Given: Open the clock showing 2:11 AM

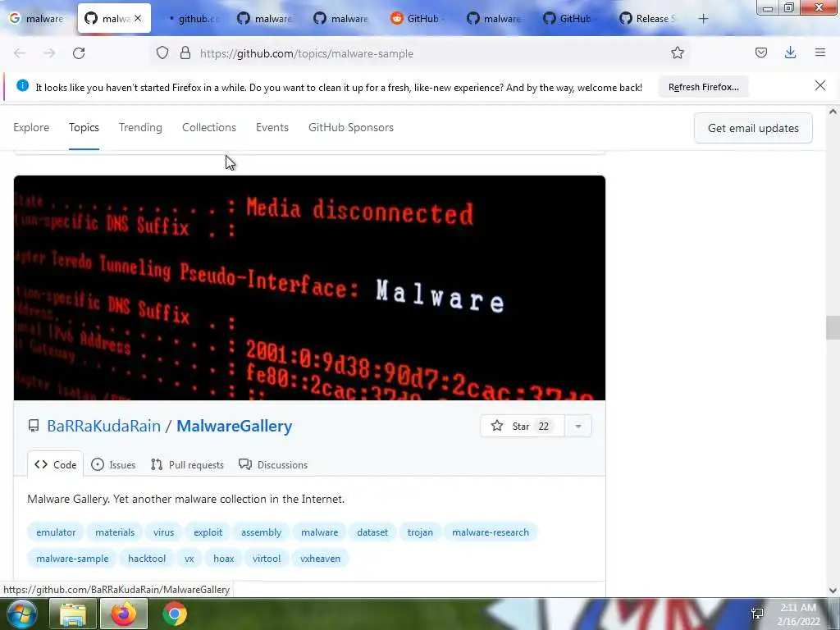Looking at the screenshot, I should pyautogui.click(x=798, y=614).
